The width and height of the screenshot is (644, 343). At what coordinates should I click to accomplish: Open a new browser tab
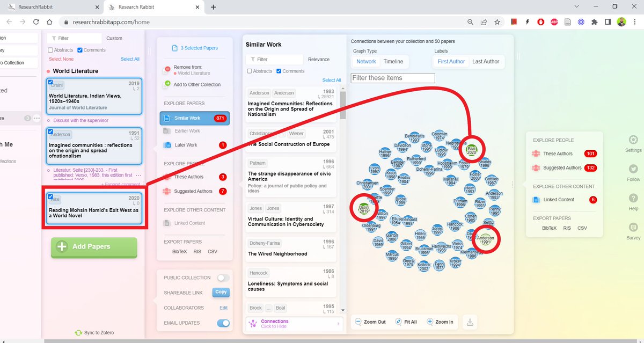click(x=213, y=7)
